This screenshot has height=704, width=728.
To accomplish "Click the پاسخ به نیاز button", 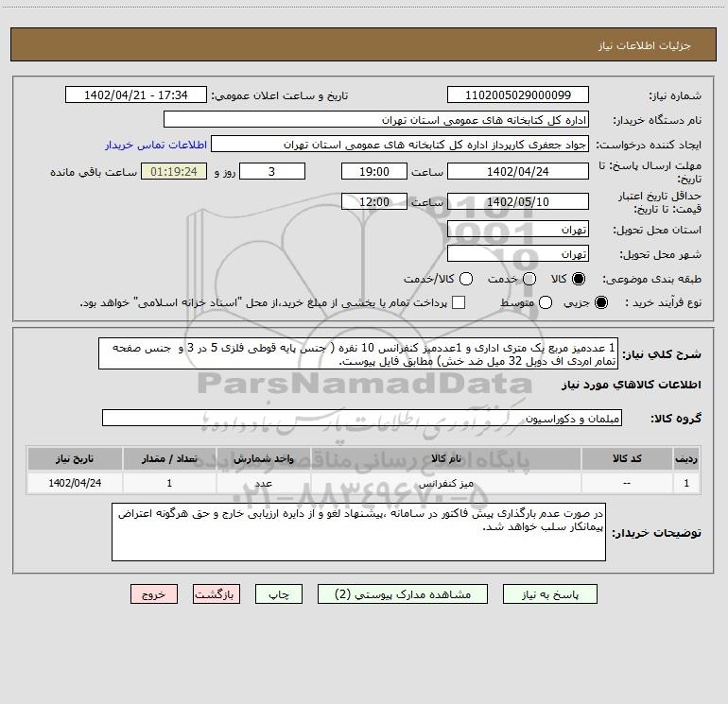I will (549, 594).
